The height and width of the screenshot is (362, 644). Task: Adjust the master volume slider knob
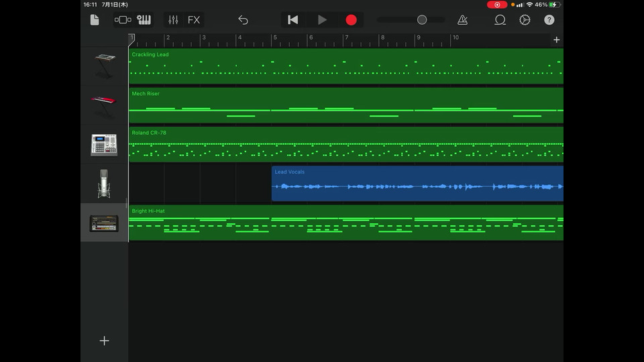tap(422, 19)
